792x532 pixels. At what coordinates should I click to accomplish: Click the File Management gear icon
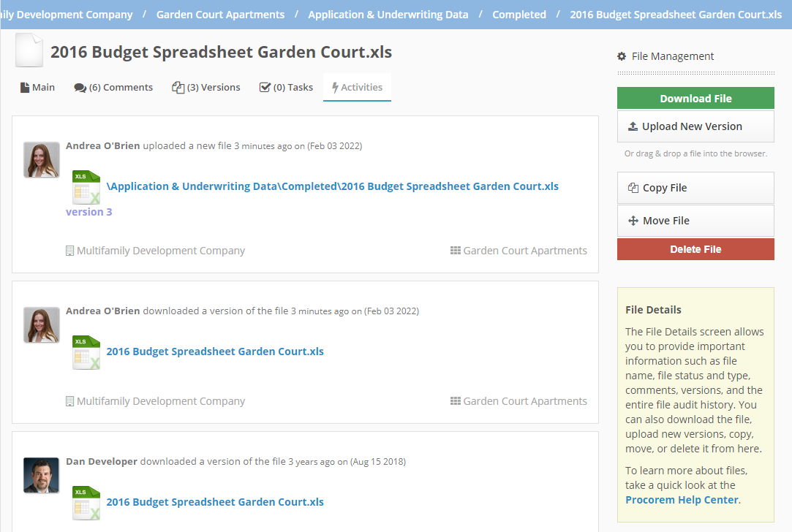622,56
